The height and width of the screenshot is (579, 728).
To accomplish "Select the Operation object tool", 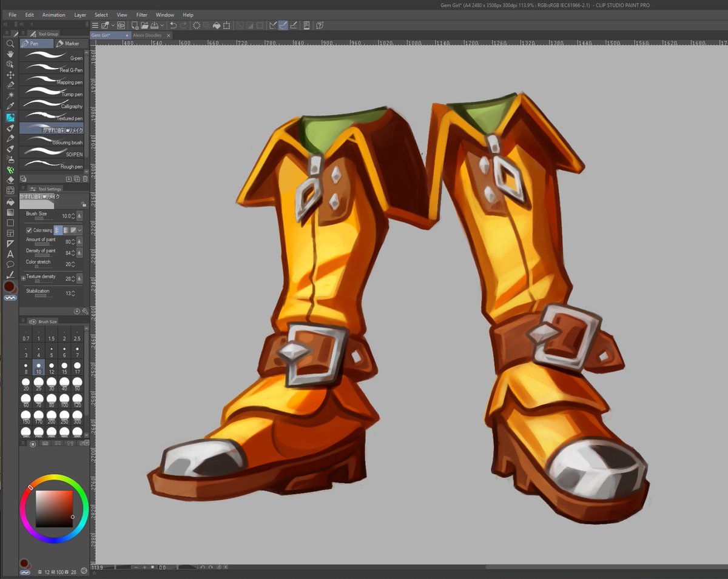I will pyautogui.click(x=10, y=64).
